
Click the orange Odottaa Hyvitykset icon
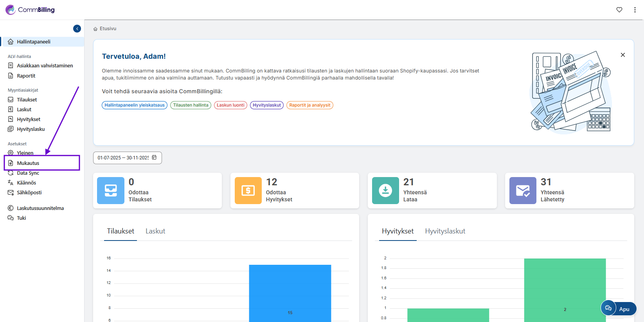point(248,191)
